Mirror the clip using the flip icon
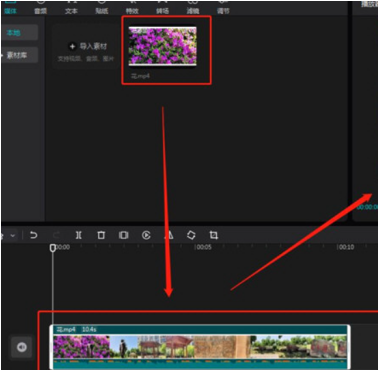Viewport: 378px width, 370px height. click(169, 235)
